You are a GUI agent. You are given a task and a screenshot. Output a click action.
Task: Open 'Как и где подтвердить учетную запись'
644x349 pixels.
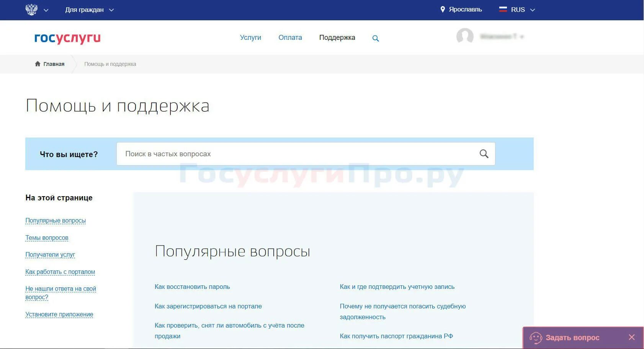click(x=397, y=287)
